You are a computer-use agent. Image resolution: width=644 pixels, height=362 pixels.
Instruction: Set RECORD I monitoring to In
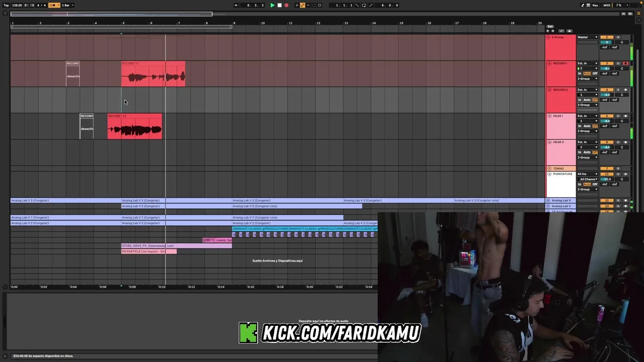point(580,73)
